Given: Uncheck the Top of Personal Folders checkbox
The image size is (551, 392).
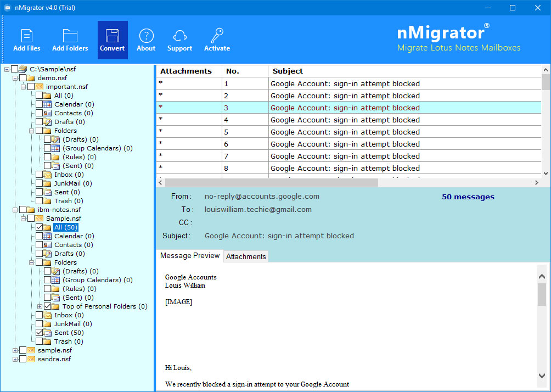Looking at the screenshot, I should click(x=47, y=306).
